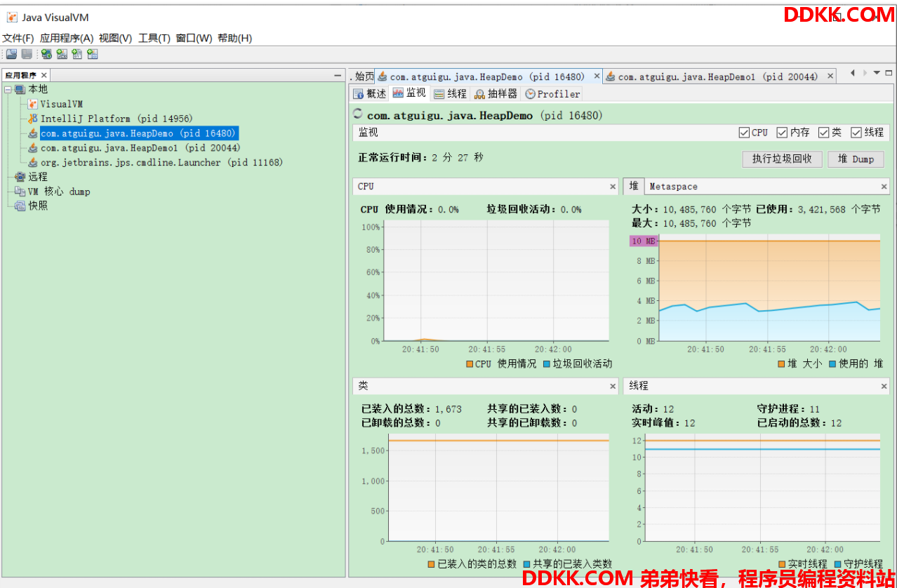Select the 堆 heap chart tab
The width and height of the screenshot is (897, 588).
tap(634, 186)
